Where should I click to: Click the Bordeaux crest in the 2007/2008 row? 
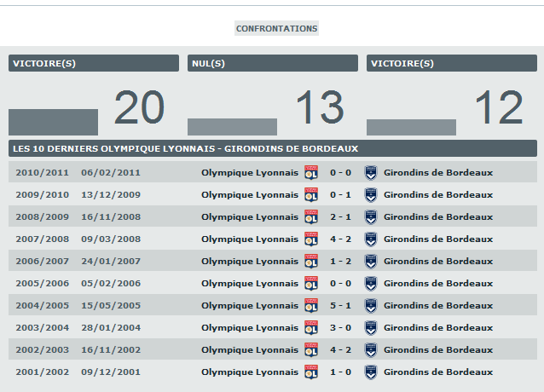click(371, 239)
